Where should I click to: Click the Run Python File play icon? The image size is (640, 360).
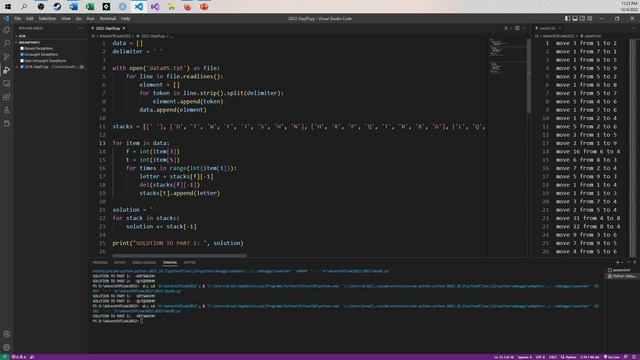[506, 28]
